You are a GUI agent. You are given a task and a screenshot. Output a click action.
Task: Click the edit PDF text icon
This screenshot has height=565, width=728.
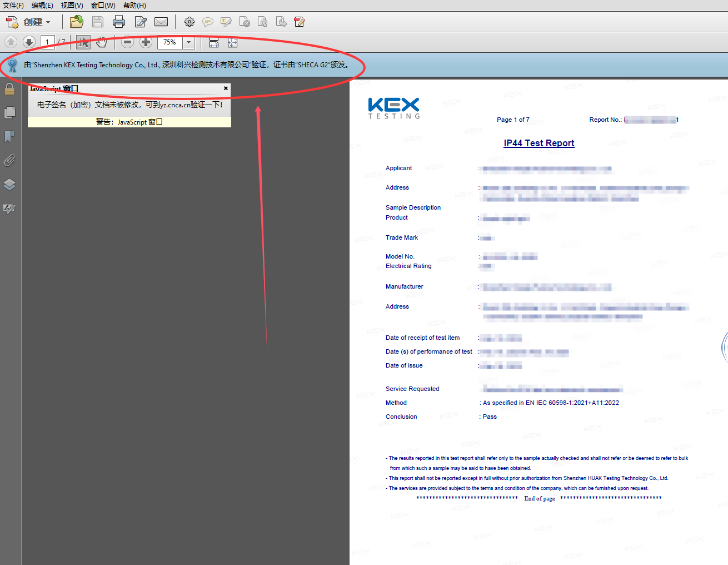tap(300, 22)
